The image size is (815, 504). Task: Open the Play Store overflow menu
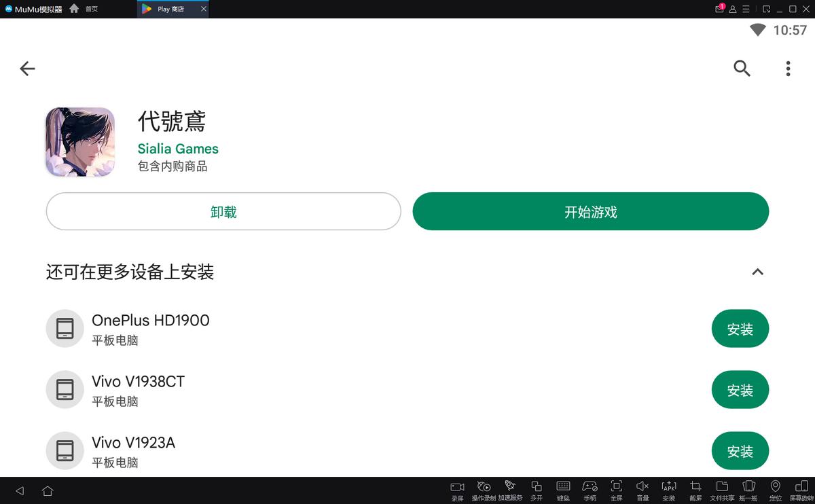(788, 68)
